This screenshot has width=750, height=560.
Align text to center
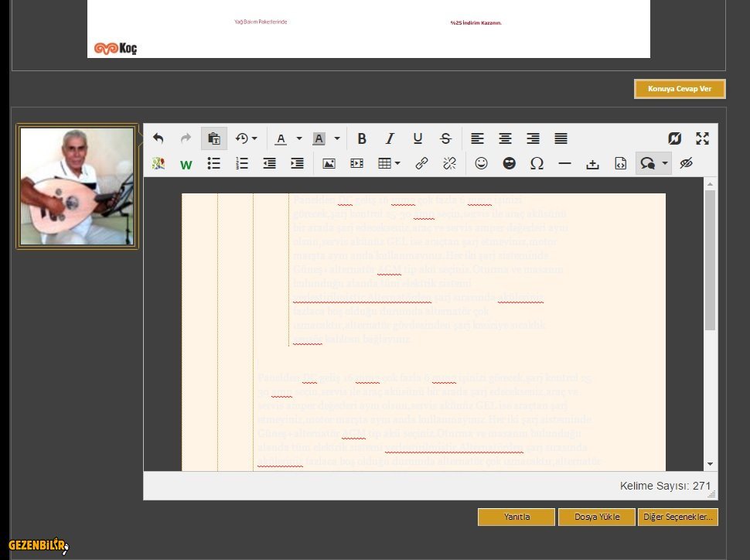[505, 138]
